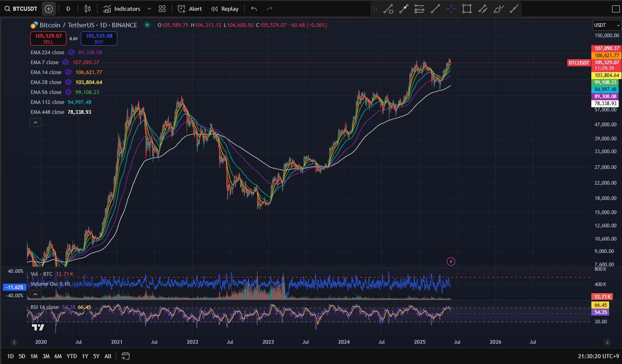Click the purple lightning events icon
This screenshot has height=364, width=622.
[x=451, y=261]
